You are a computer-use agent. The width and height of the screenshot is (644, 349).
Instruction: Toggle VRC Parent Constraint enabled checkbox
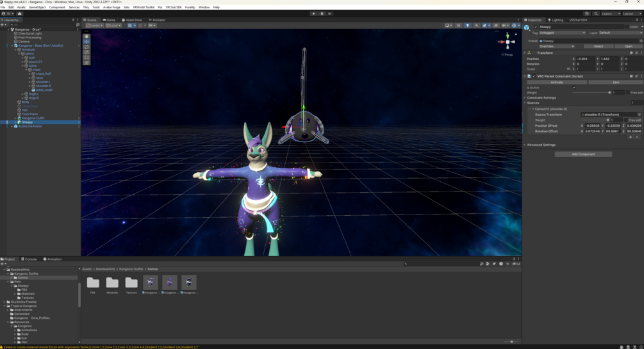point(534,76)
